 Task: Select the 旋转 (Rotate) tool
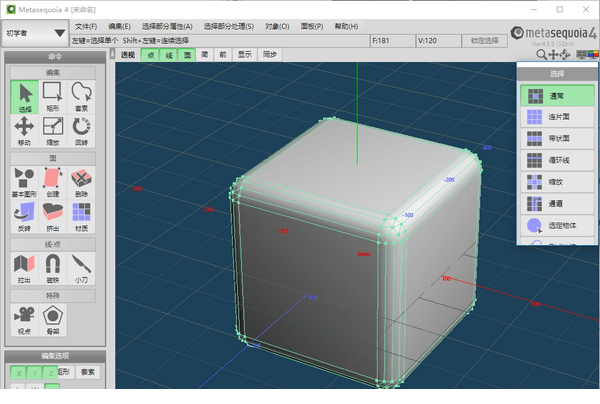point(82,129)
